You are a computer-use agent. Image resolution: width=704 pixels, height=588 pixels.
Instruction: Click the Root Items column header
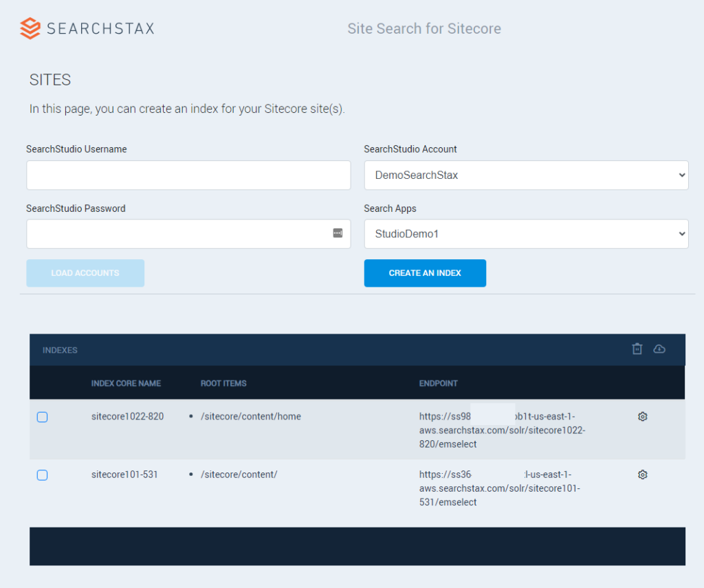pyautogui.click(x=223, y=383)
